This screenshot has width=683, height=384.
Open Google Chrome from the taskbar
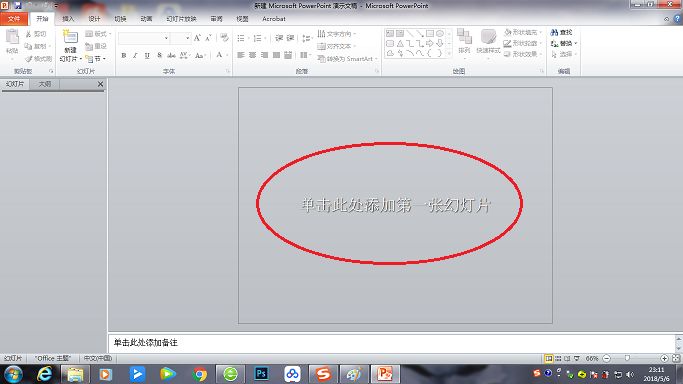click(x=200, y=374)
